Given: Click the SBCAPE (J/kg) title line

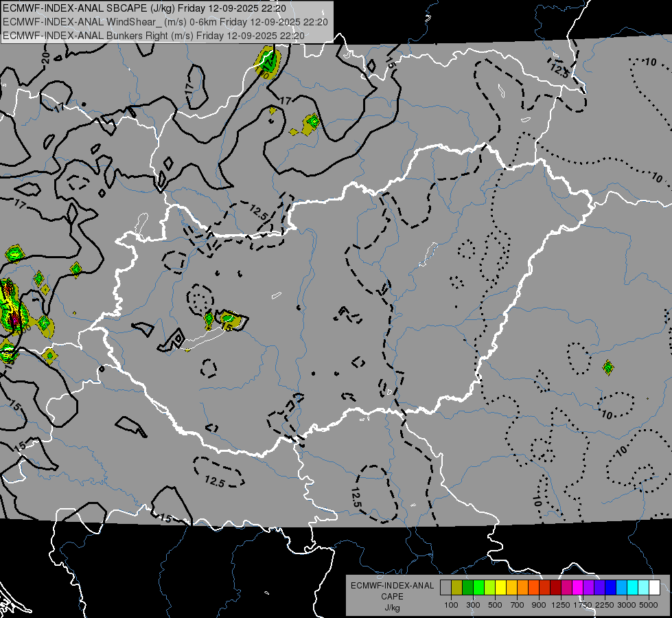Looking at the screenshot, I should tap(144, 8).
